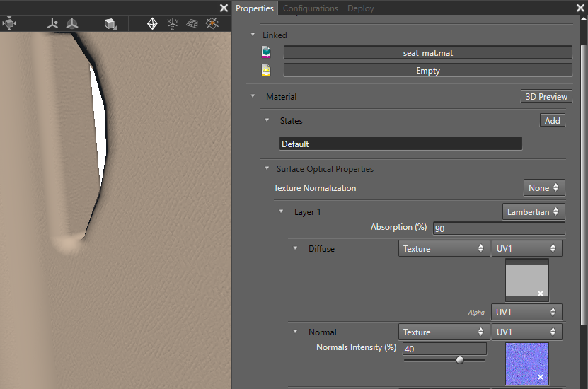Switch to the Deploy tab
Image resolution: width=588 pixels, height=389 pixels.
click(360, 8)
